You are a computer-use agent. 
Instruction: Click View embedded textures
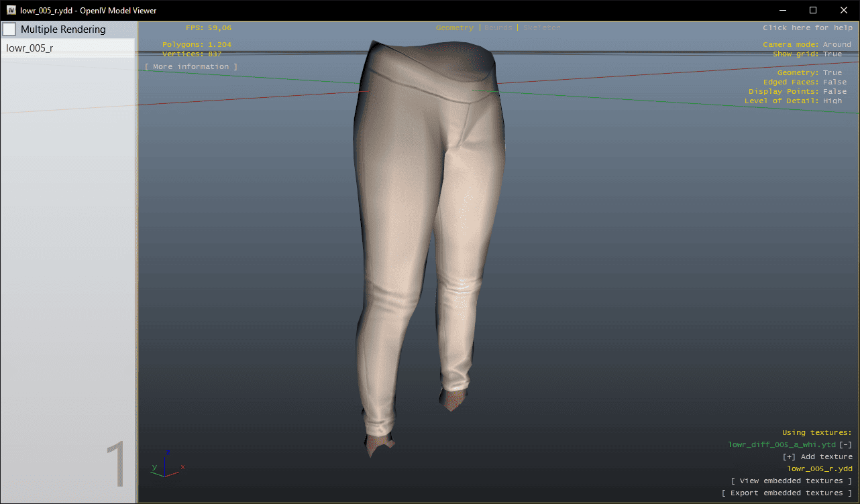point(791,481)
